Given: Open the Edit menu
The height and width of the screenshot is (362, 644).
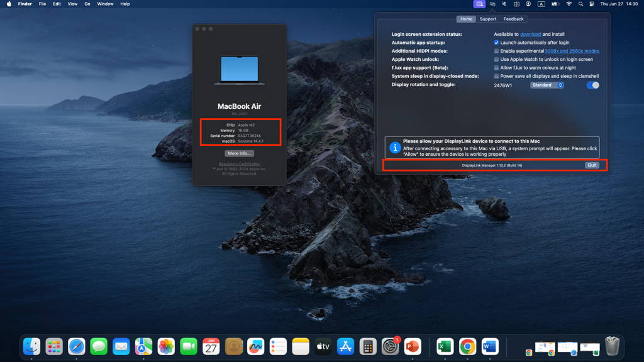Looking at the screenshot, I should tap(57, 4).
